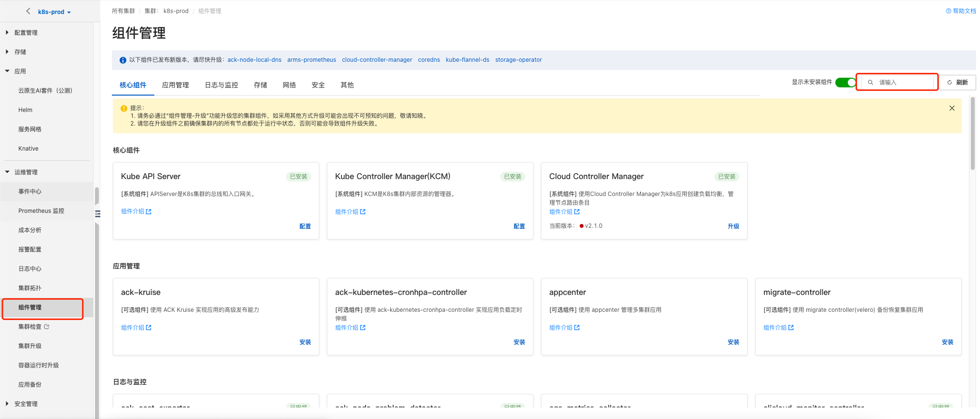Viewport: 980px width, 419px height.
Task: Click the sidebar collapse handle icon
Action: click(97, 213)
